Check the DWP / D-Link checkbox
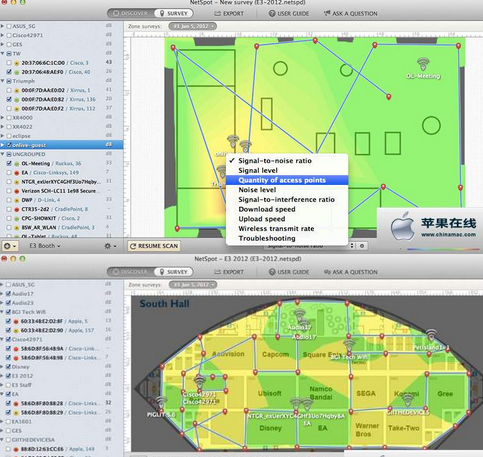 [x=9, y=200]
